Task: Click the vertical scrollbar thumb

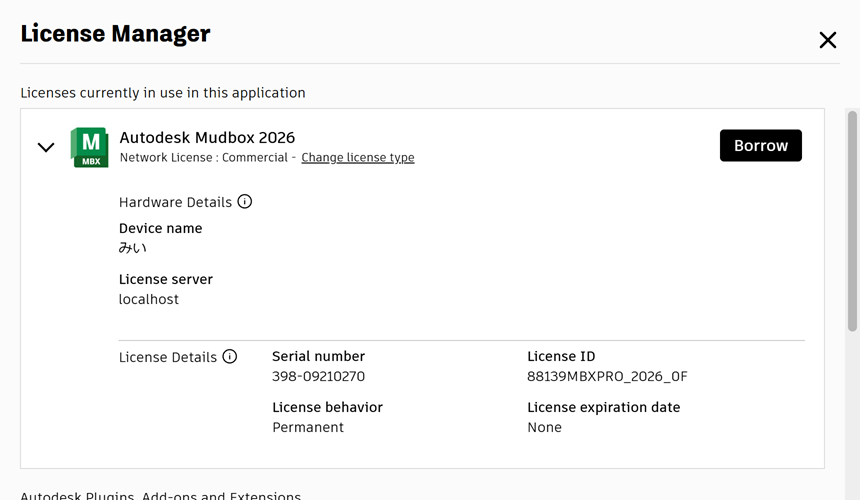Action: click(x=852, y=221)
